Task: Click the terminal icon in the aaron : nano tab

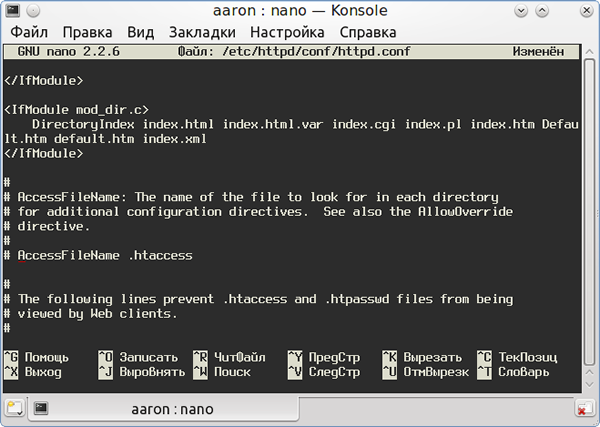Action: (x=41, y=409)
